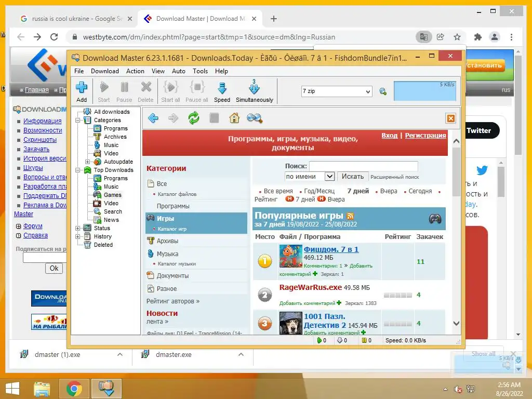532x399 pixels.
Task: Open Chrome's three-dot menu
Action: click(511, 37)
